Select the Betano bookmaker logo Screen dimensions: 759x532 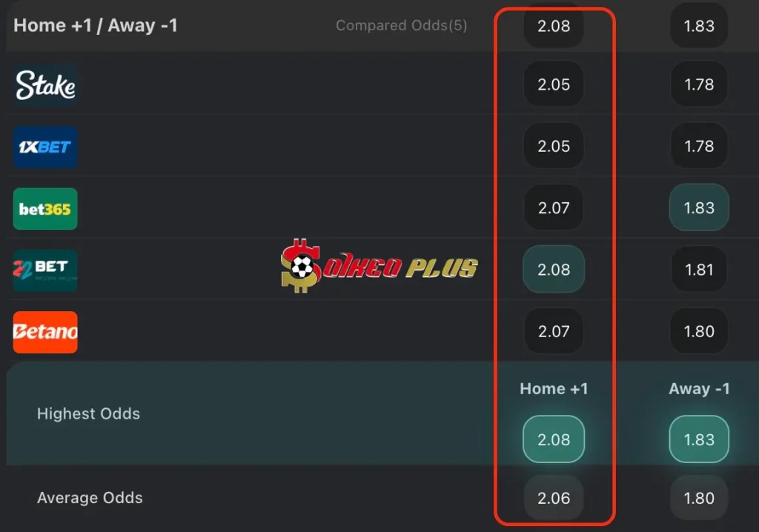(x=45, y=332)
